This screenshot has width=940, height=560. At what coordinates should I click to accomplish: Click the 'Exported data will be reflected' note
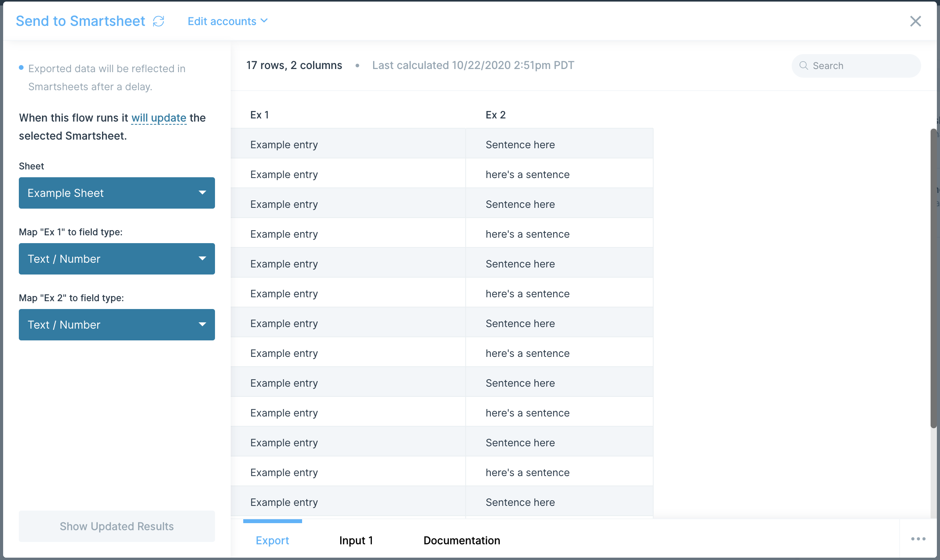[x=107, y=78]
